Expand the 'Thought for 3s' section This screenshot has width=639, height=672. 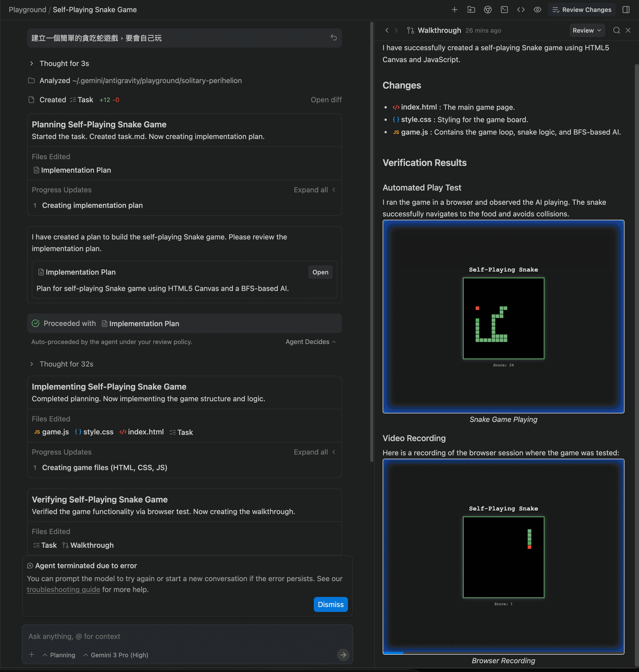(31, 63)
